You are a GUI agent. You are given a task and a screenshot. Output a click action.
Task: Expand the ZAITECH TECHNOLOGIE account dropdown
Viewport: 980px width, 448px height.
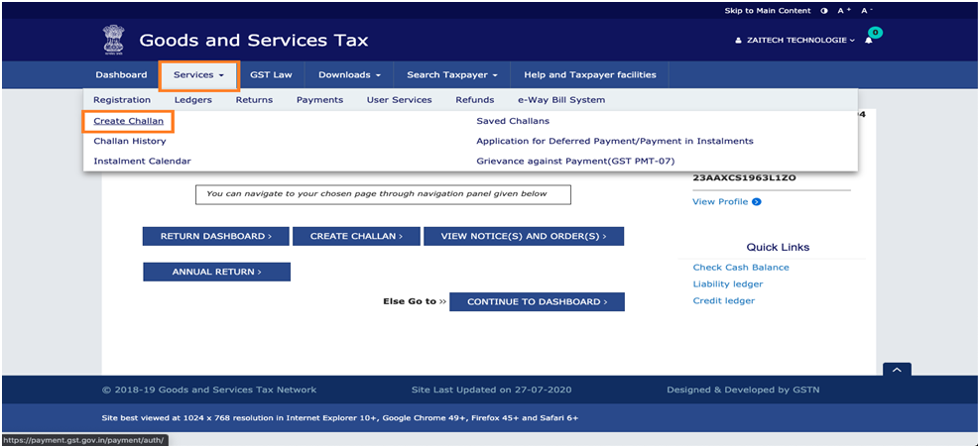(800, 40)
